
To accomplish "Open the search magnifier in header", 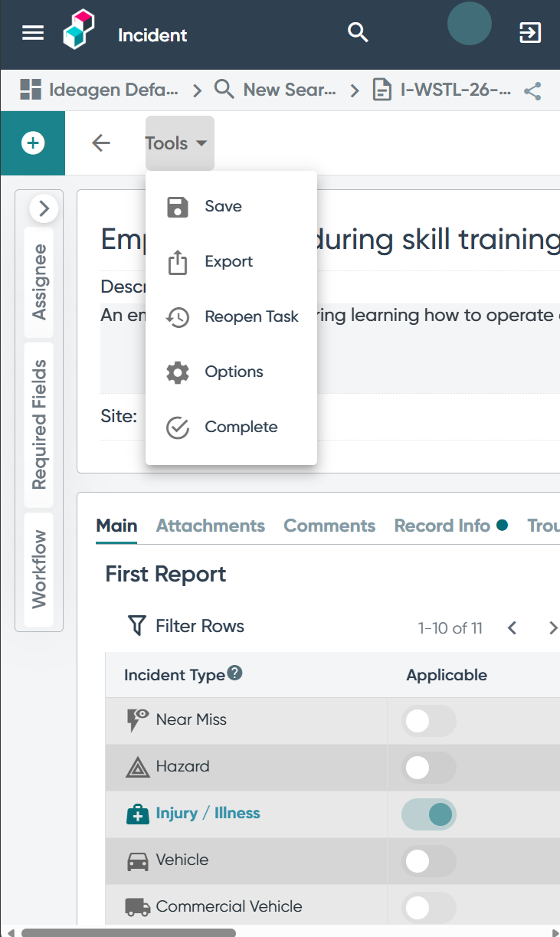I will [x=358, y=32].
